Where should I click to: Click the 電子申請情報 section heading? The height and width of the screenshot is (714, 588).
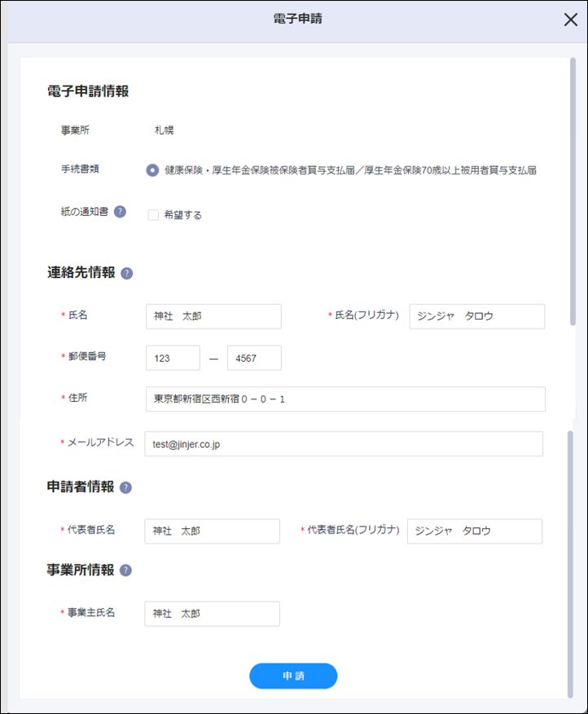click(x=88, y=91)
